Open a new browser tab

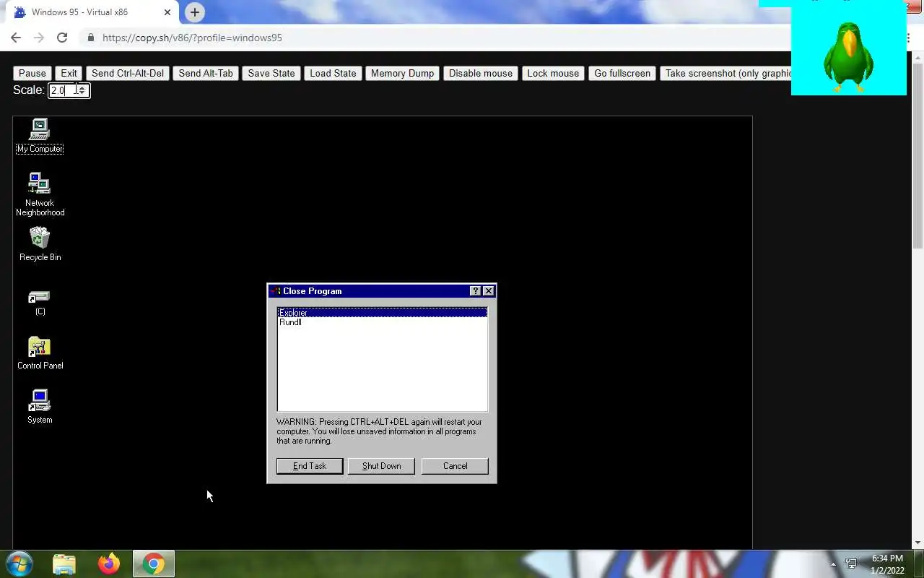pos(194,12)
